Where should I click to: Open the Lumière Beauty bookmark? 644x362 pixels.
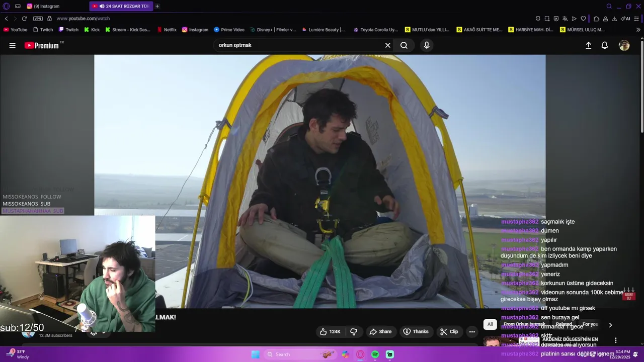click(324, 30)
